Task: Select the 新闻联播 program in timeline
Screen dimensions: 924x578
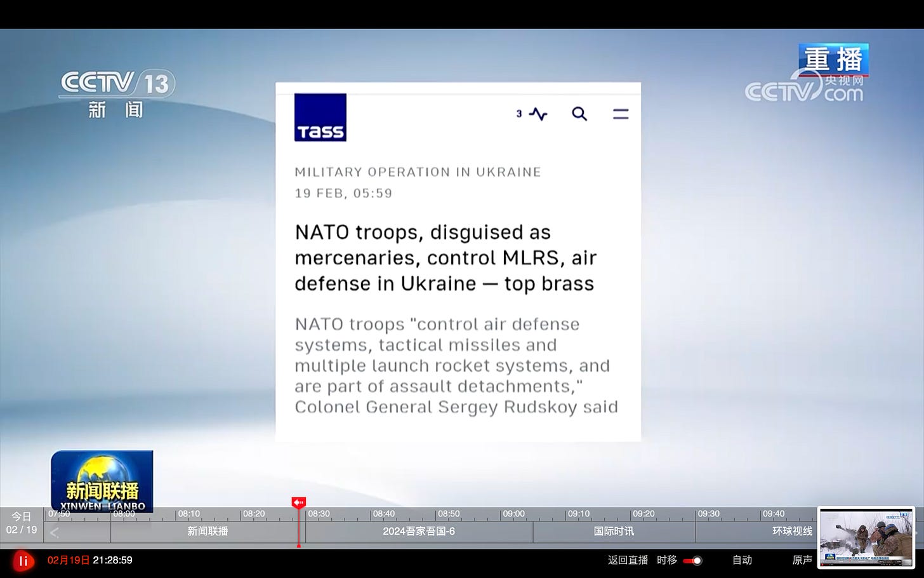Action: [207, 532]
